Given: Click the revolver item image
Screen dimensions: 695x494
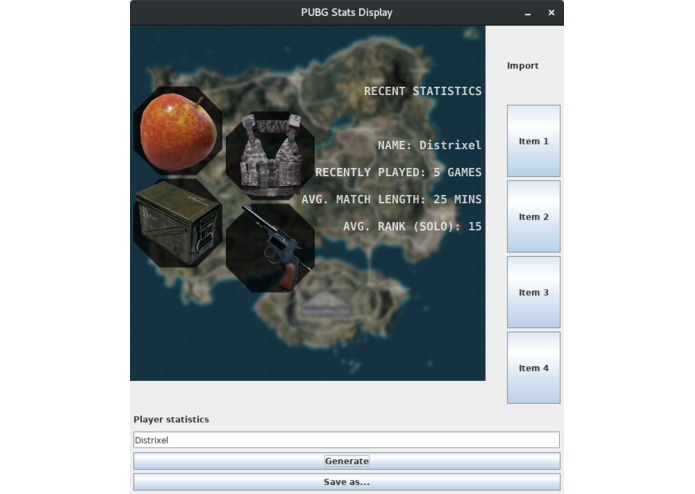Looking at the screenshot, I should click(x=270, y=248).
